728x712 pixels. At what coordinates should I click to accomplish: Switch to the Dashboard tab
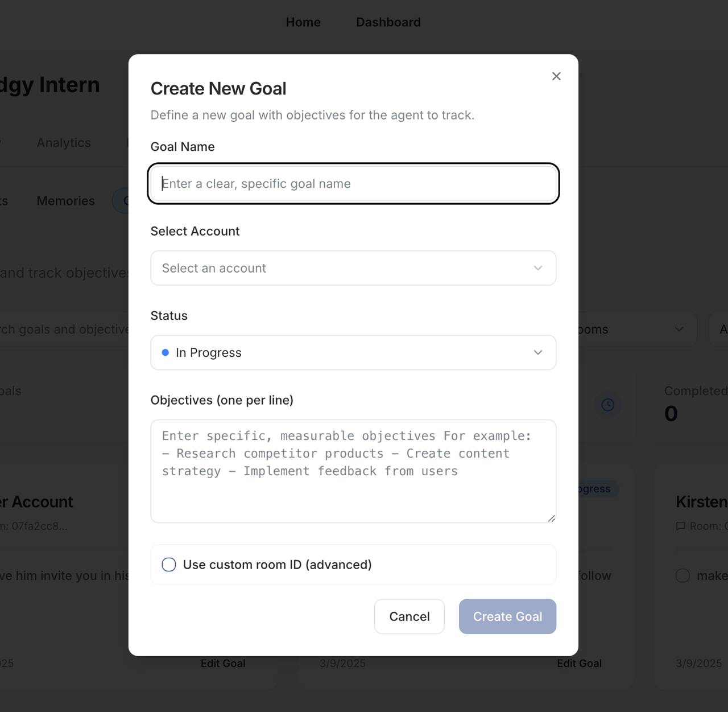click(x=388, y=22)
